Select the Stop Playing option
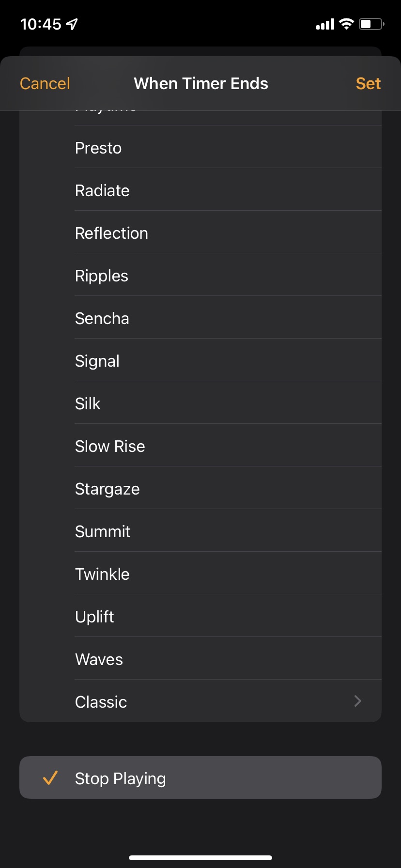 [x=121, y=778]
